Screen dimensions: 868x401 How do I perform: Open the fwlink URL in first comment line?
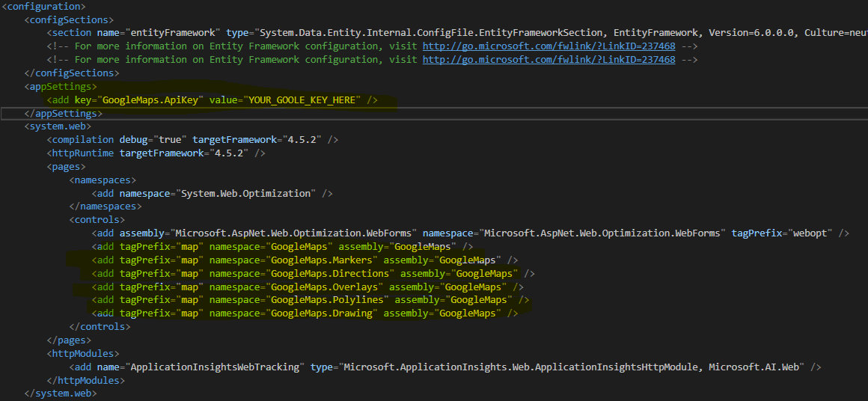coord(548,46)
